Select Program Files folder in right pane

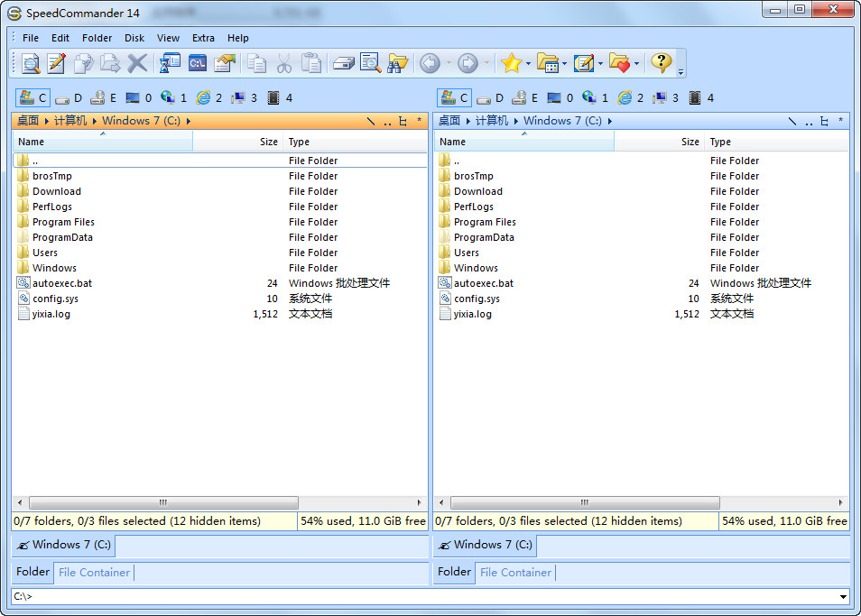(x=485, y=222)
